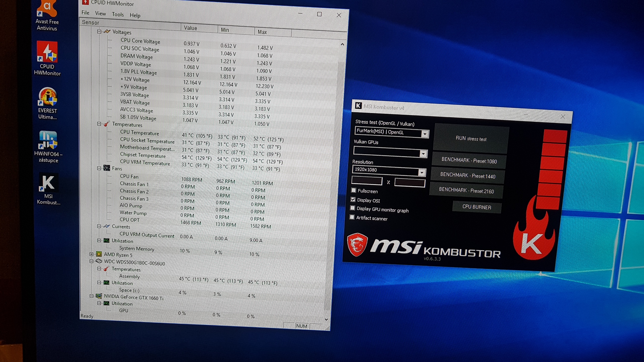Enable the Fullscreen checkbox
The height and width of the screenshot is (362, 644).
pos(354,190)
